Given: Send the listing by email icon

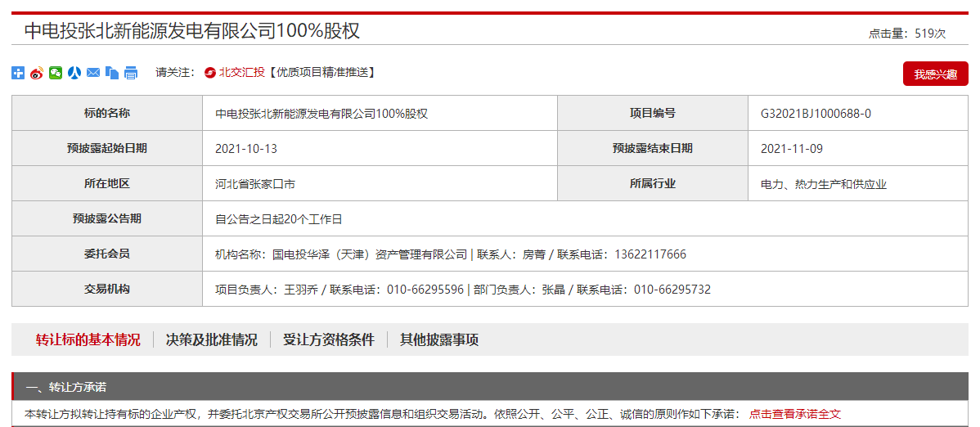Looking at the screenshot, I should pyautogui.click(x=93, y=73).
